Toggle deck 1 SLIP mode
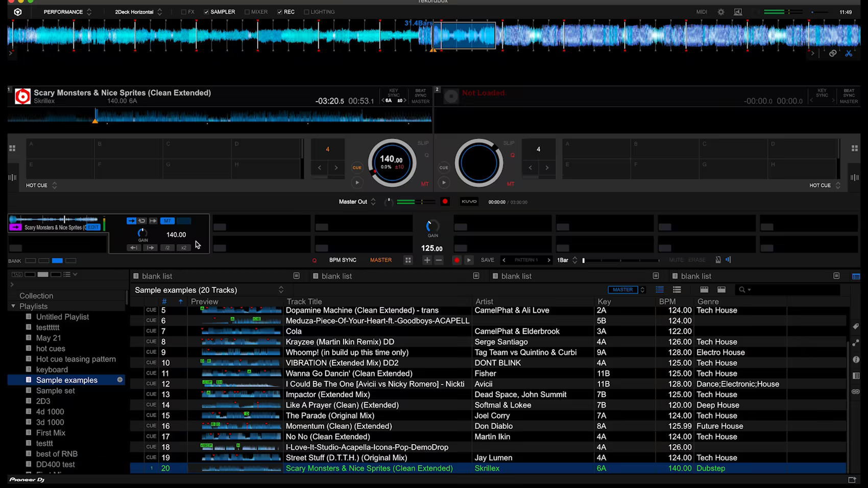Image resolution: width=868 pixels, height=488 pixels. pyautogui.click(x=423, y=143)
